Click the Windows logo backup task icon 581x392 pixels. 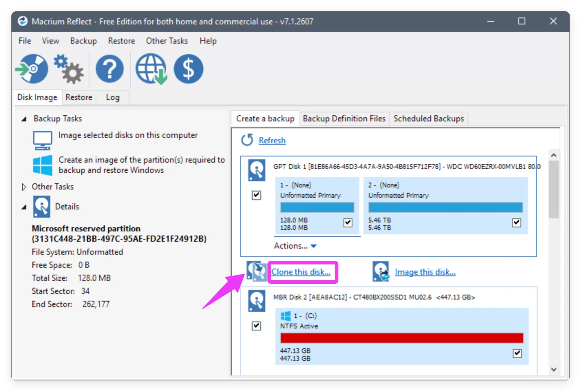(43, 165)
